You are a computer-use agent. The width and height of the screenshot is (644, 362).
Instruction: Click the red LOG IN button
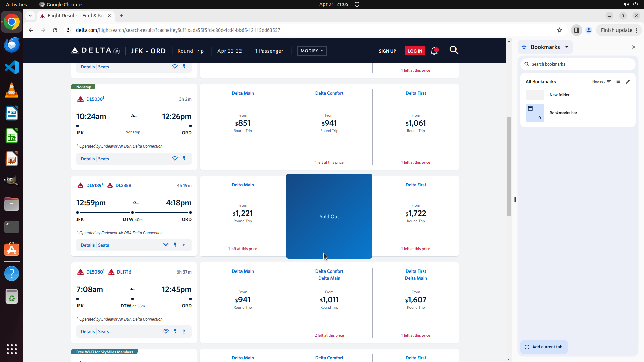[415, 51]
